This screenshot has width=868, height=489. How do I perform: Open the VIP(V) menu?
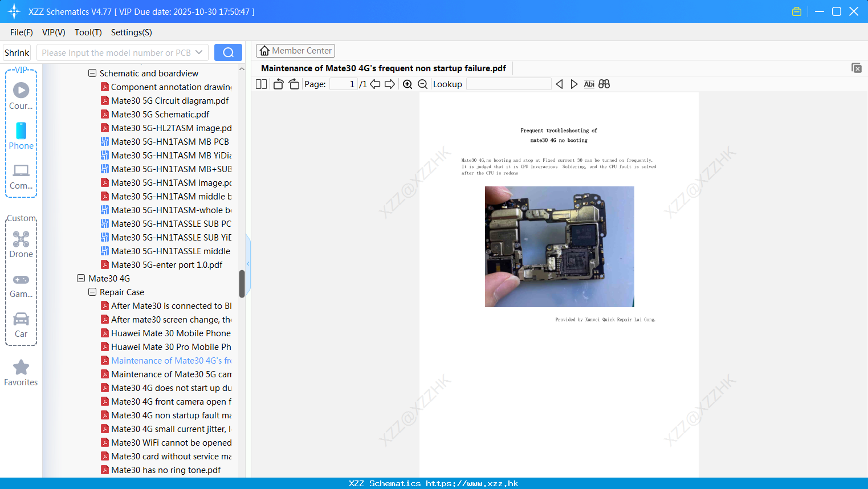point(54,32)
